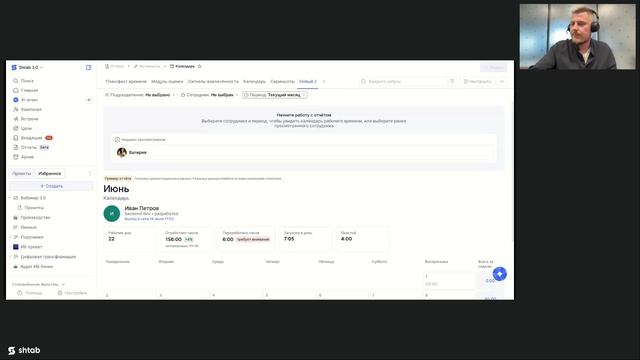This screenshot has width=640, height=360.
Task: Click the Июнь month heading
Action: click(116, 189)
